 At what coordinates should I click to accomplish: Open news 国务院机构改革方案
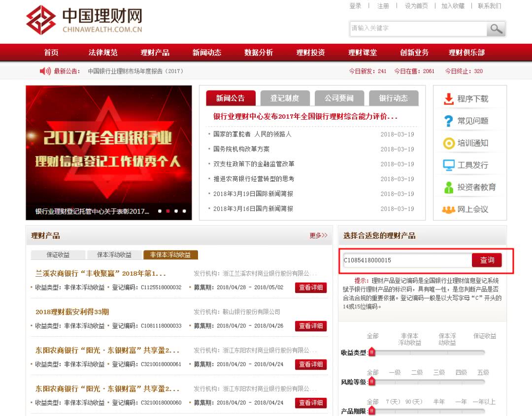pos(241,149)
